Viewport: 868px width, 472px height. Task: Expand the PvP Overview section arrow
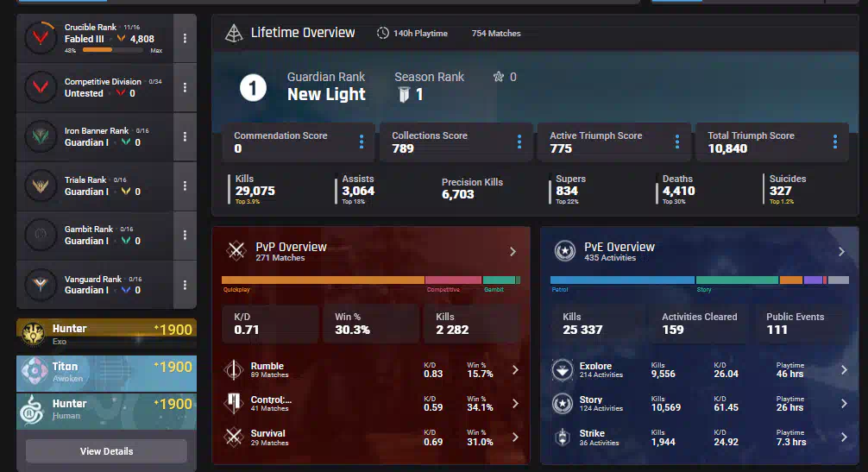(513, 252)
